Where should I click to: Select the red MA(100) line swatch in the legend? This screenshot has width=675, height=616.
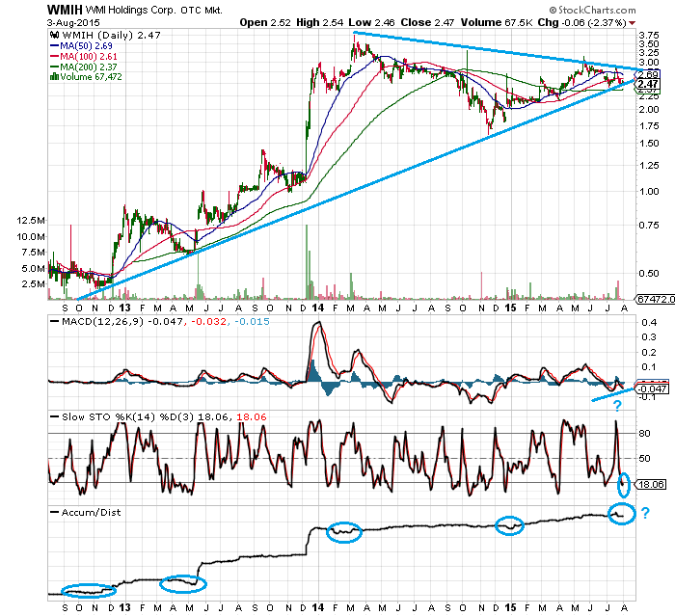click(54, 56)
